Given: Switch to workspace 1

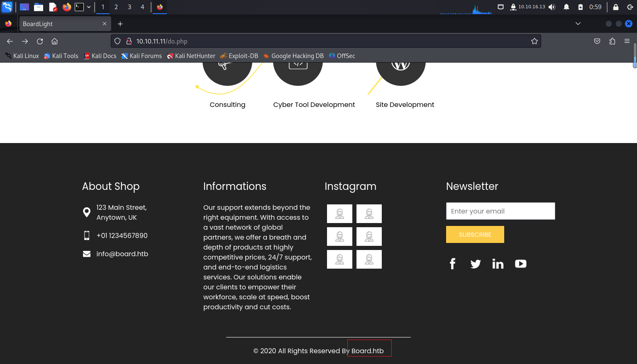Looking at the screenshot, I should [103, 7].
